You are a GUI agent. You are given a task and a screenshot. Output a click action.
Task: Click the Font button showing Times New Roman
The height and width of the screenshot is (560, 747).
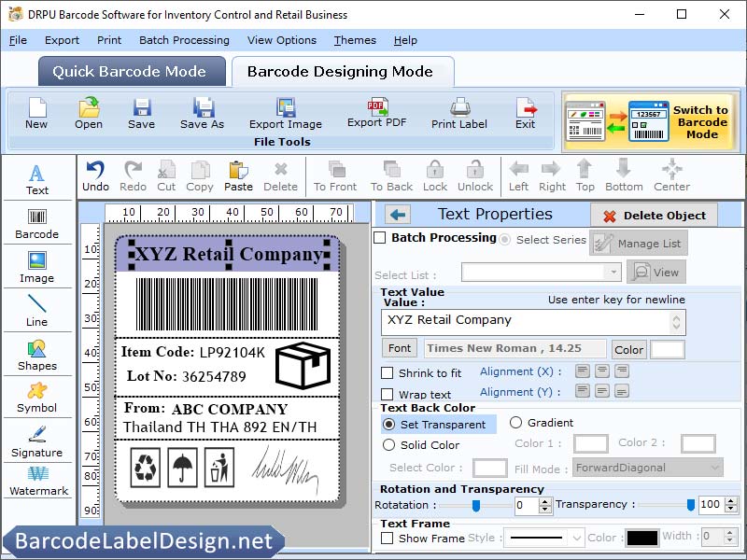[x=399, y=348]
